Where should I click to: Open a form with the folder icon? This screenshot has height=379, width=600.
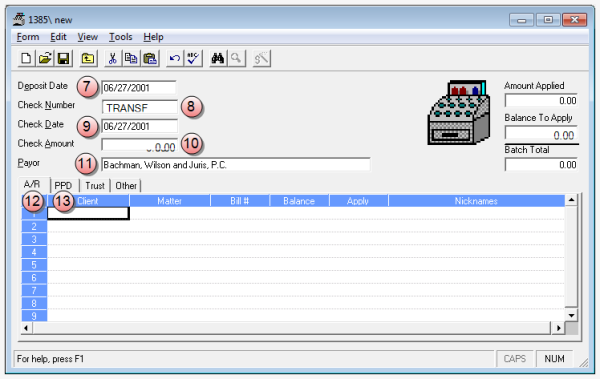[x=45, y=59]
